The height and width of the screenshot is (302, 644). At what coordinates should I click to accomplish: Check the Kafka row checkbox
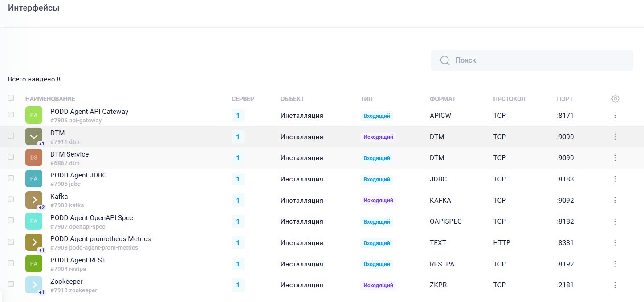coord(11,199)
